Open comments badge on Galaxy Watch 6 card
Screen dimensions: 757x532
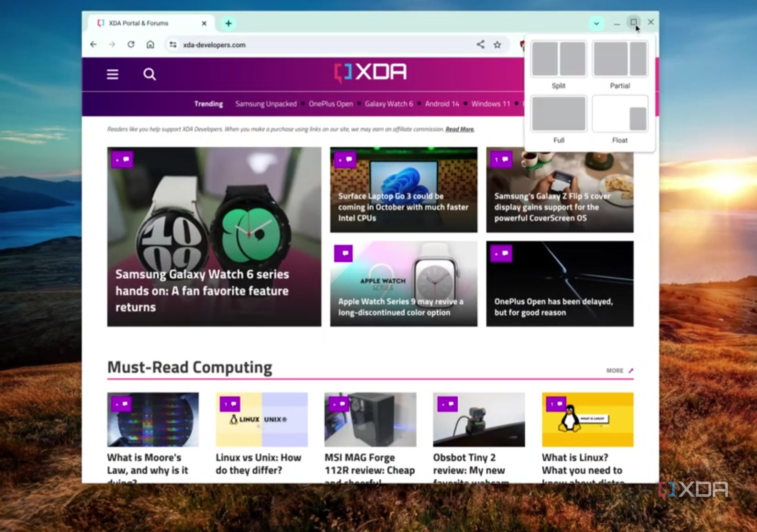(122, 160)
